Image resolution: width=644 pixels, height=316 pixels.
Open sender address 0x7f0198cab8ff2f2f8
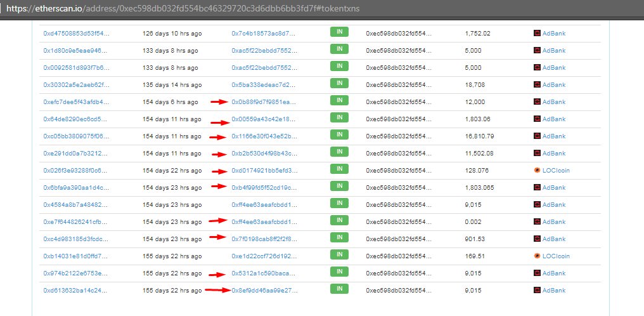(x=264, y=239)
